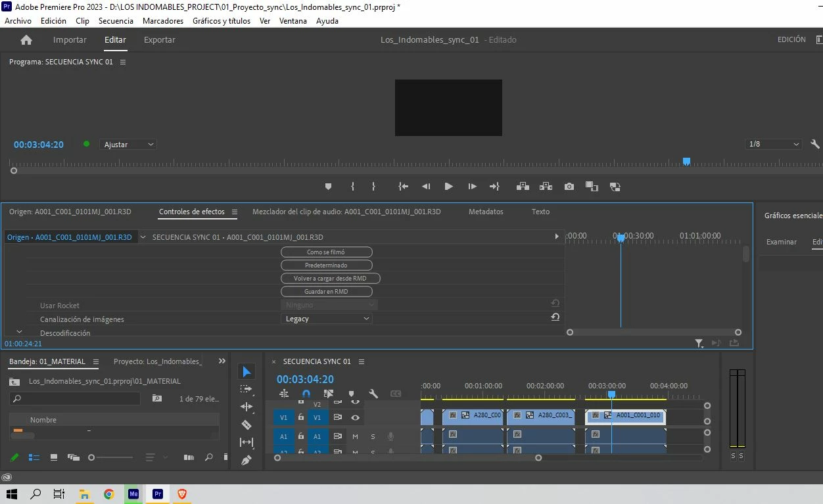Show hidden bin panels double chevron
The image size is (823, 504).
pos(222,361)
